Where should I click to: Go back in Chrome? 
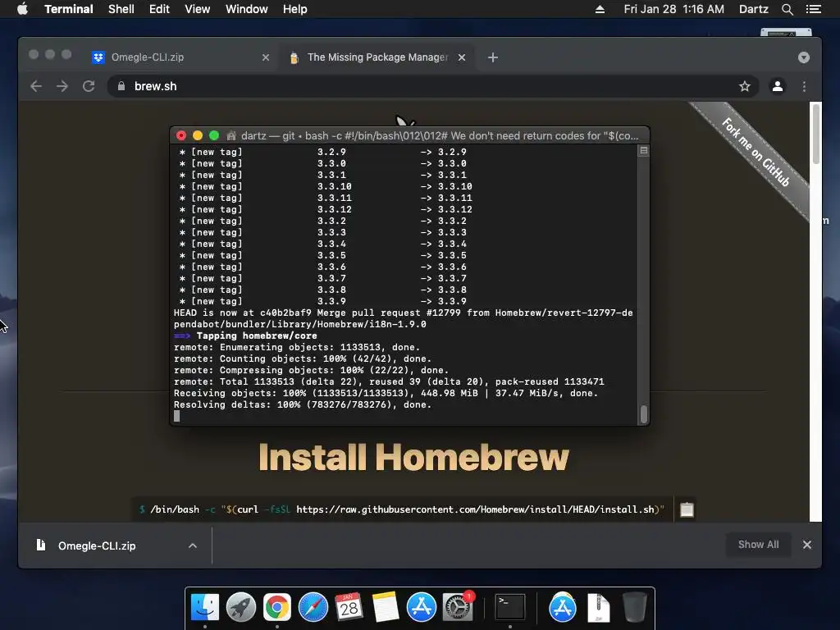[36, 86]
